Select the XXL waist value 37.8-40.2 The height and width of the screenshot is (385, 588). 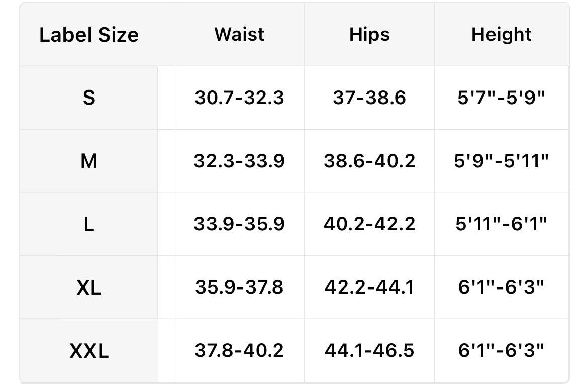click(x=239, y=351)
